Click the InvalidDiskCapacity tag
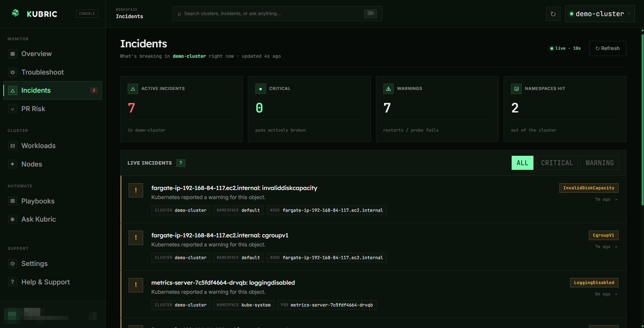Screen dimensions: 644x328 pos(589,188)
